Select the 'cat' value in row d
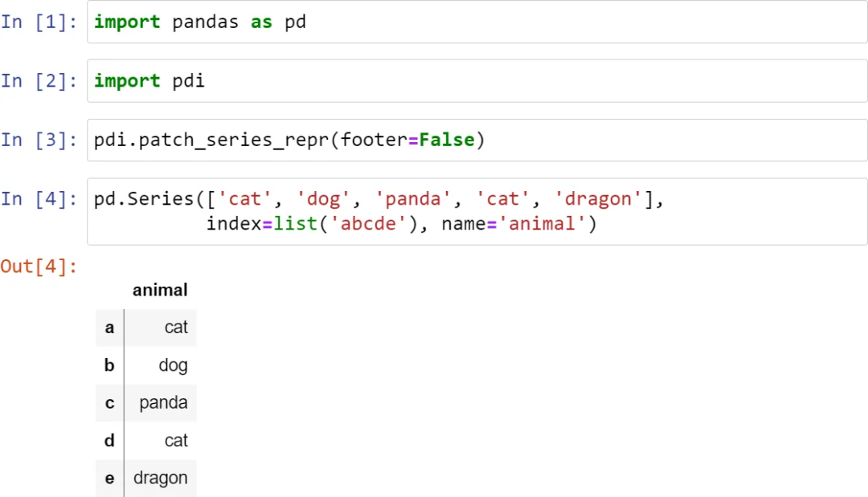 tap(175, 441)
